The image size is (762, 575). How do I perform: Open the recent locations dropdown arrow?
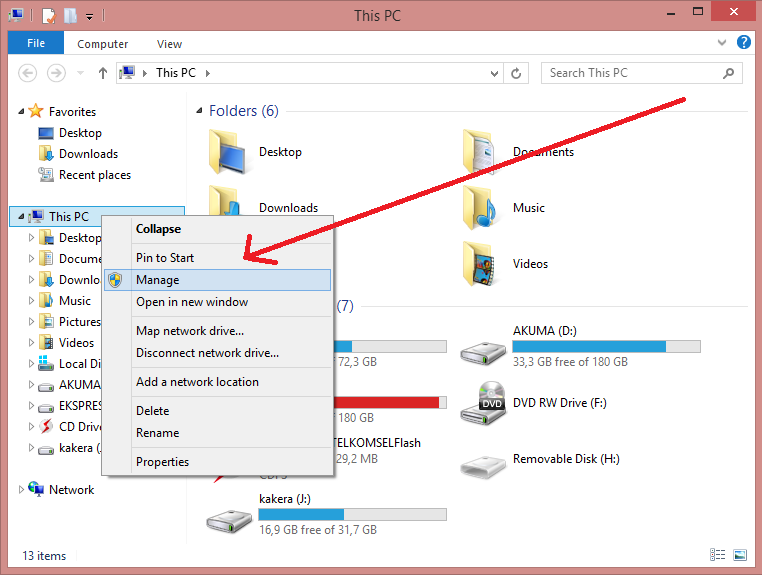81,73
